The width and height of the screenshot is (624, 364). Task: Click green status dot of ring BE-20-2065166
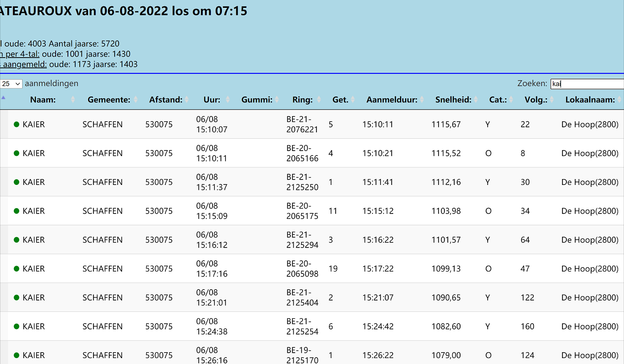[16, 153]
